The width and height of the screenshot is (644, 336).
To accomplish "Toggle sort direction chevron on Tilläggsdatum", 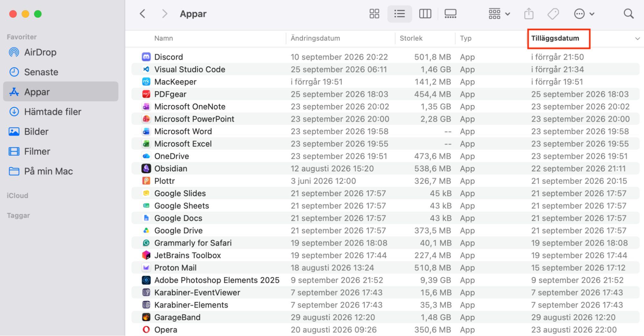I will click(637, 39).
